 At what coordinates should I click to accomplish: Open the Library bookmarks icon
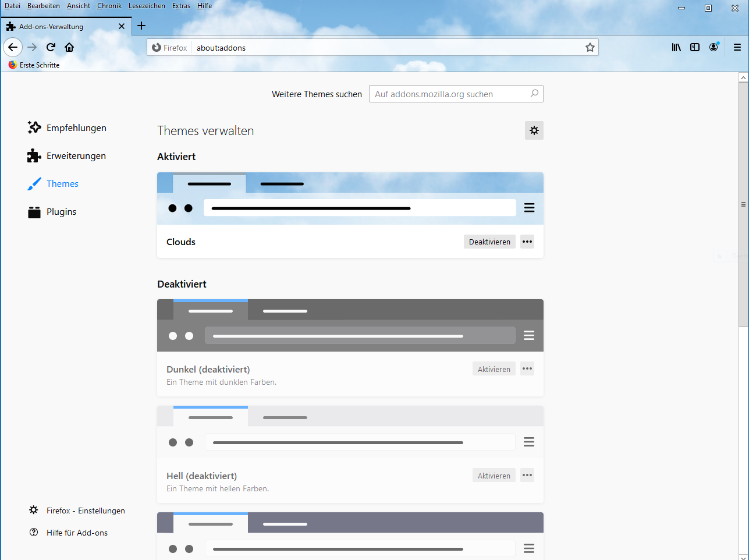[x=676, y=48]
